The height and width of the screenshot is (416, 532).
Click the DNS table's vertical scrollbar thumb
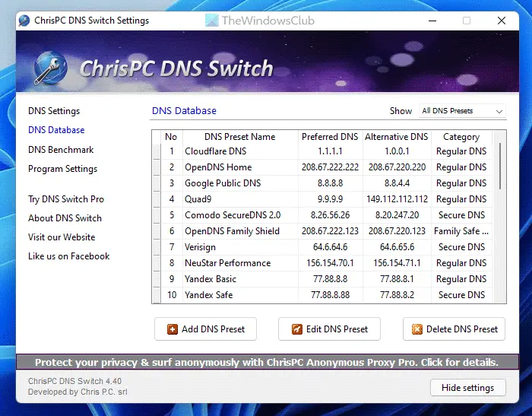500,167
